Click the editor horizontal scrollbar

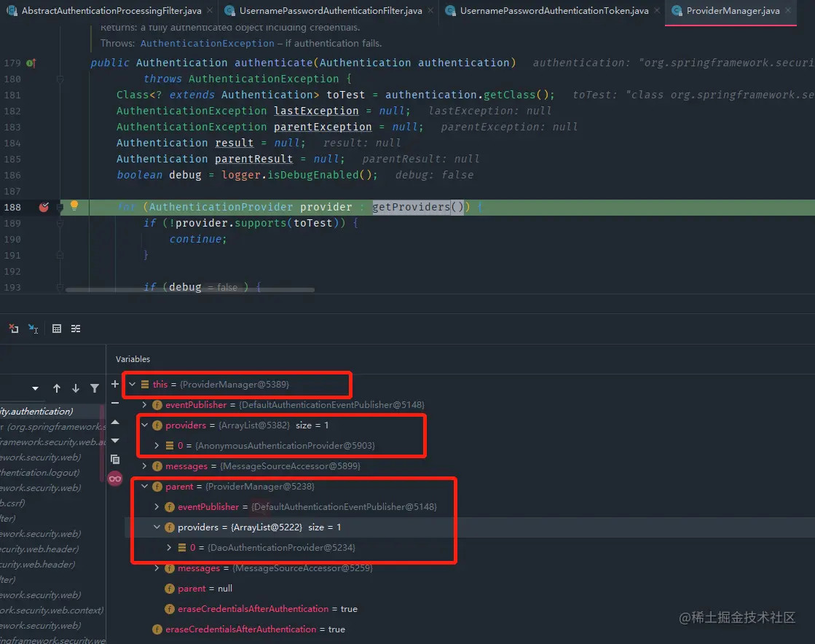coord(189,290)
